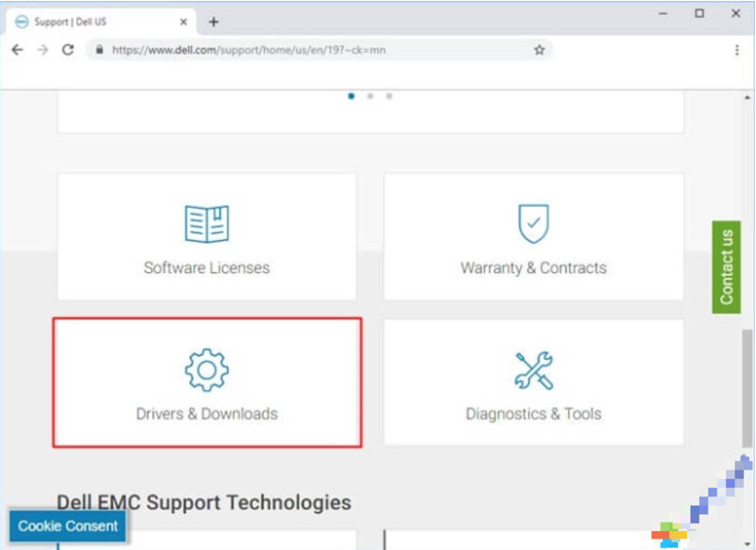Close the Support | Dell US tab
The image size is (756, 550).
coord(183,22)
